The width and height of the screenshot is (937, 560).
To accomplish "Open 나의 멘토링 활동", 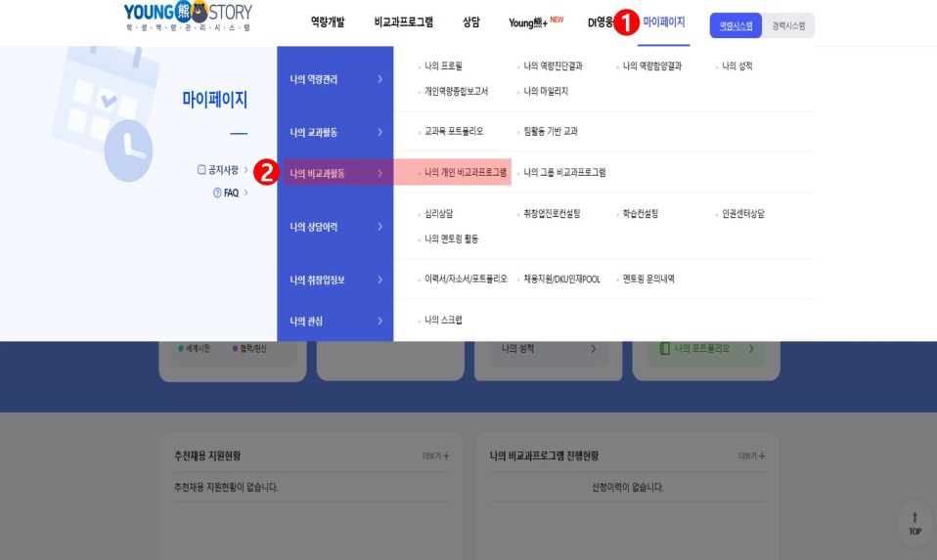I will point(451,238).
